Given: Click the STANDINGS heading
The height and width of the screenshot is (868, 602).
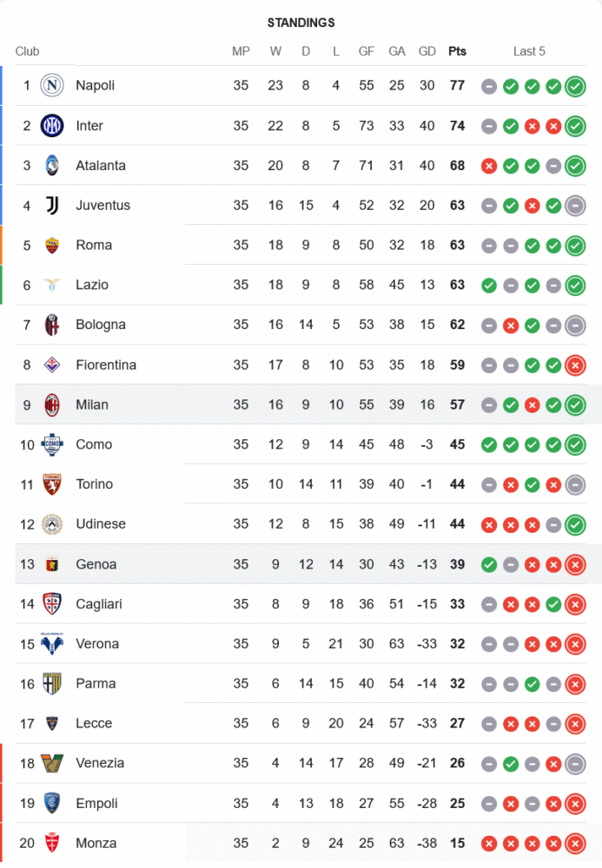Looking at the screenshot, I should coord(301,23).
